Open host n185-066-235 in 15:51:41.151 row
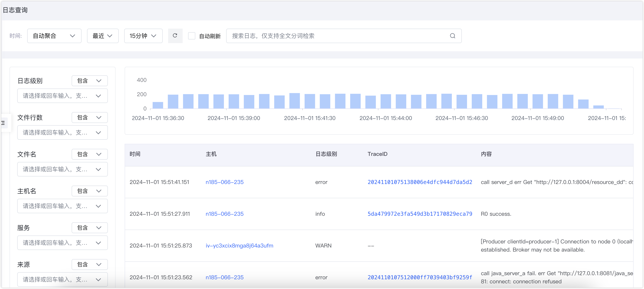This screenshot has width=644, height=289. (225, 182)
